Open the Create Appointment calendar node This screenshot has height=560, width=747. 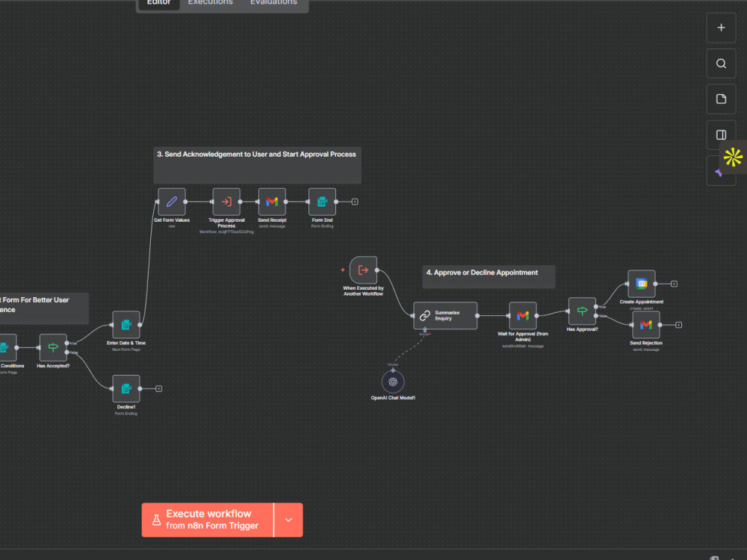(x=641, y=284)
